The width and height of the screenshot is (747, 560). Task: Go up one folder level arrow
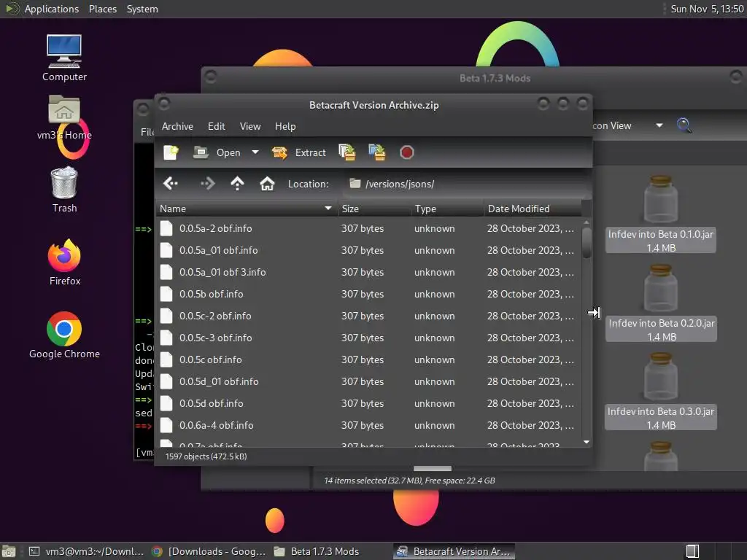tap(237, 183)
